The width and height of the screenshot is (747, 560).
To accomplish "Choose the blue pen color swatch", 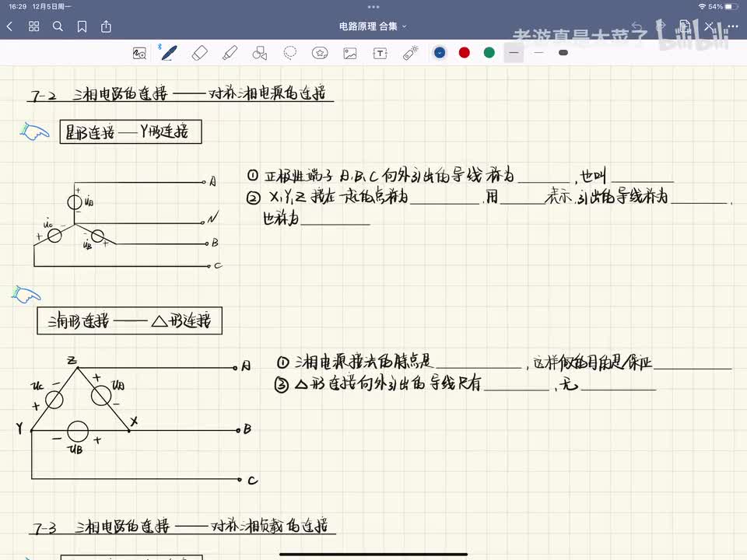I will click(440, 52).
